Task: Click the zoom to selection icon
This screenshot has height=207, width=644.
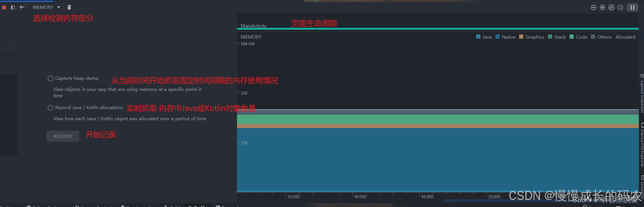Action: [620, 7]
